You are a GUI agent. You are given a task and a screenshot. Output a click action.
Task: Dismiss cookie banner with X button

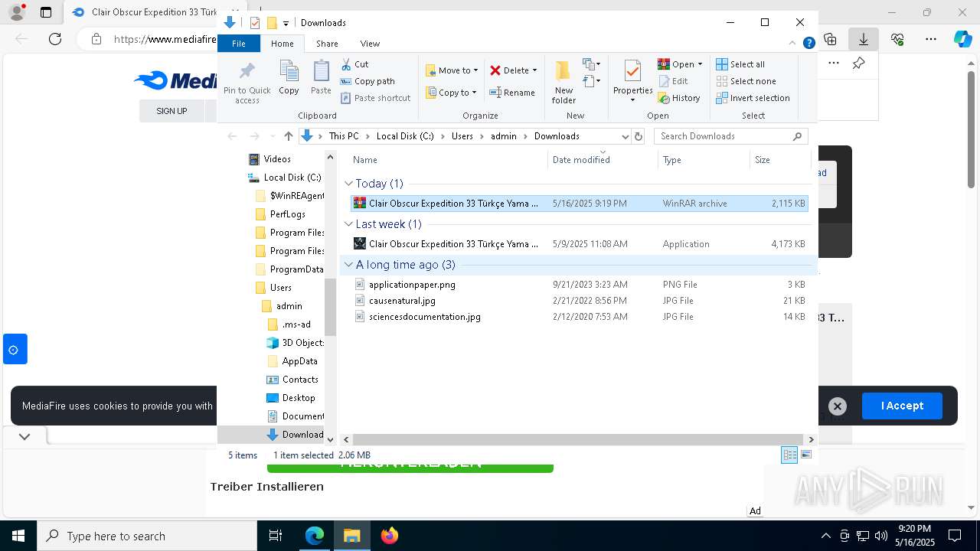(837, 406)
